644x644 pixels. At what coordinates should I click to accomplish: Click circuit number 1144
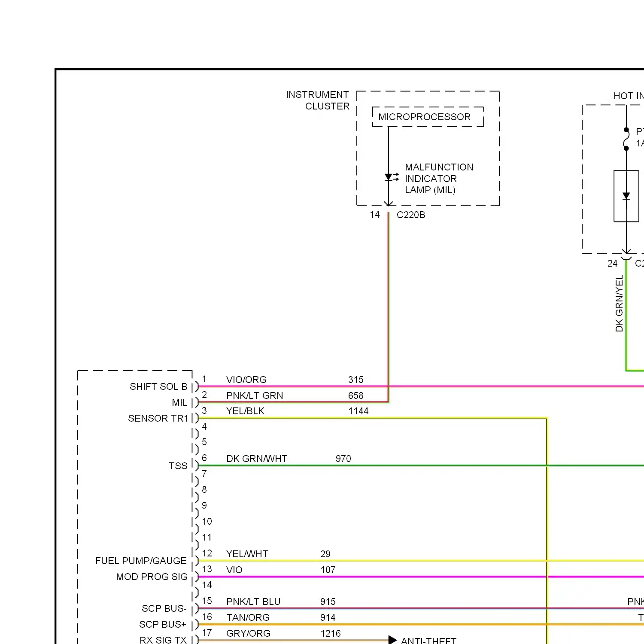[x=358, y=411]
